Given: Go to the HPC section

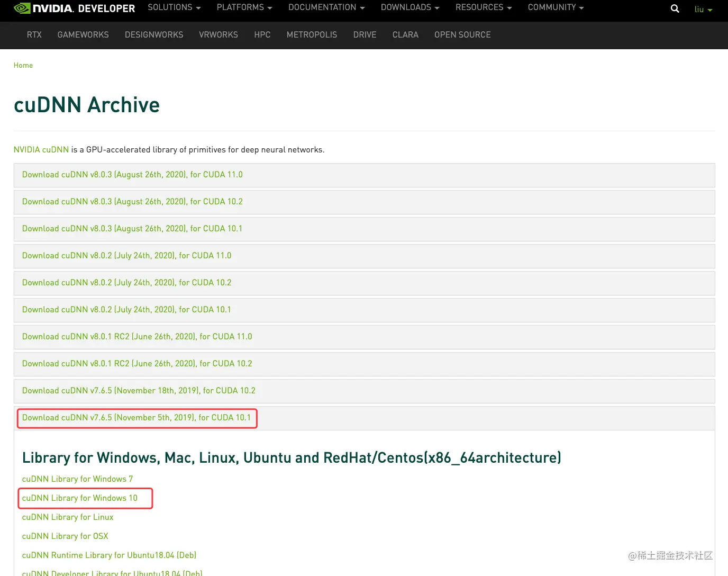Looking at the screenshot, I should pos(262,35).
